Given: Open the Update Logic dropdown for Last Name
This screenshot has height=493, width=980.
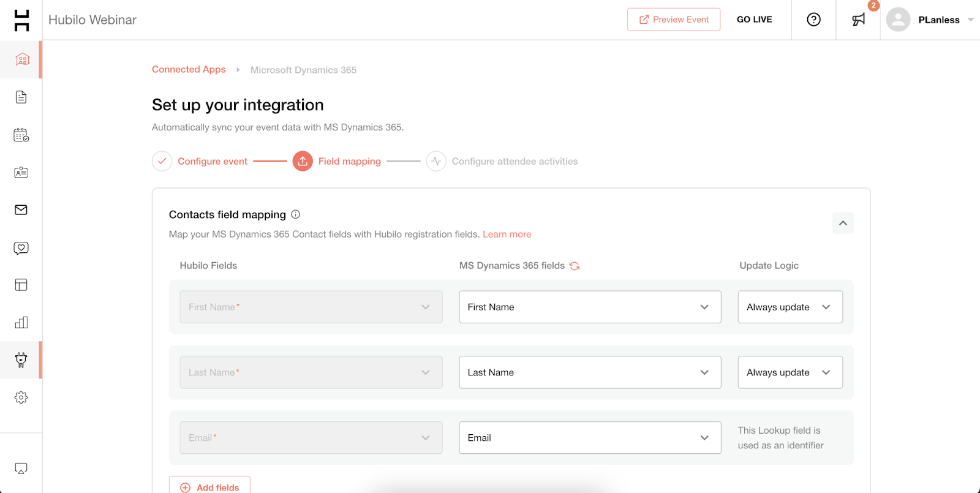Looking at the screenshot, I should coord(790,372).
